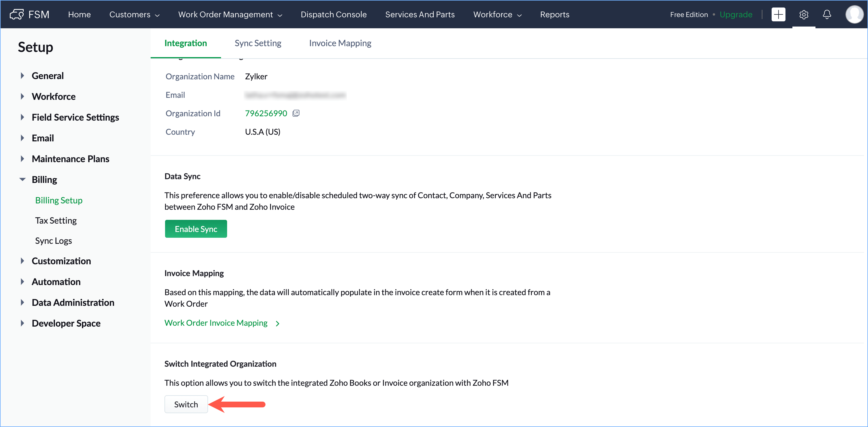Switch to the Sync Setting tab

(x=258, y=43)
